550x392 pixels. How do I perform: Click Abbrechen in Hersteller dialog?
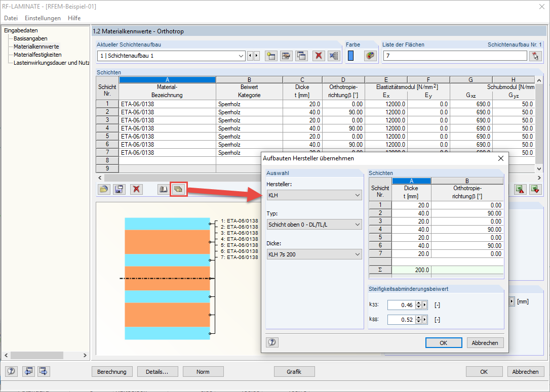485,342
